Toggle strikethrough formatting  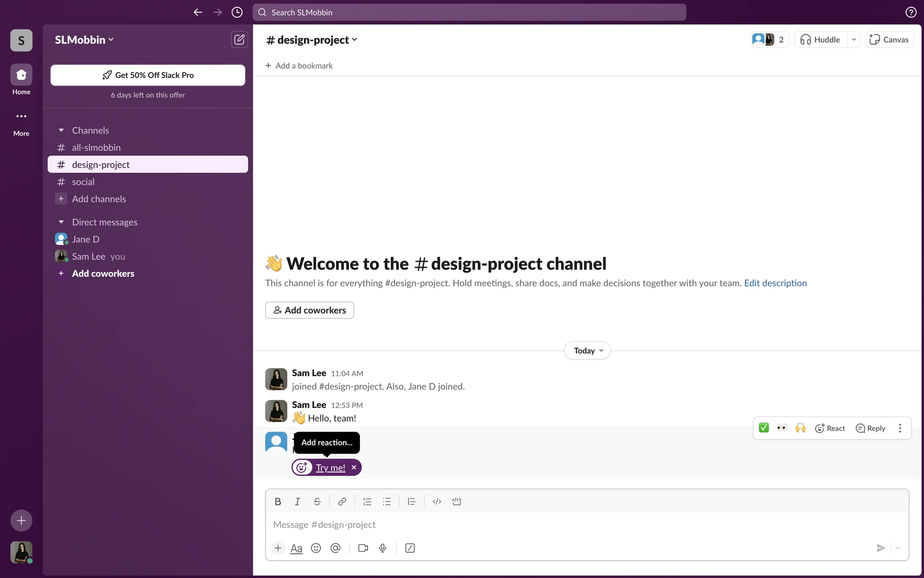point(317,501)
